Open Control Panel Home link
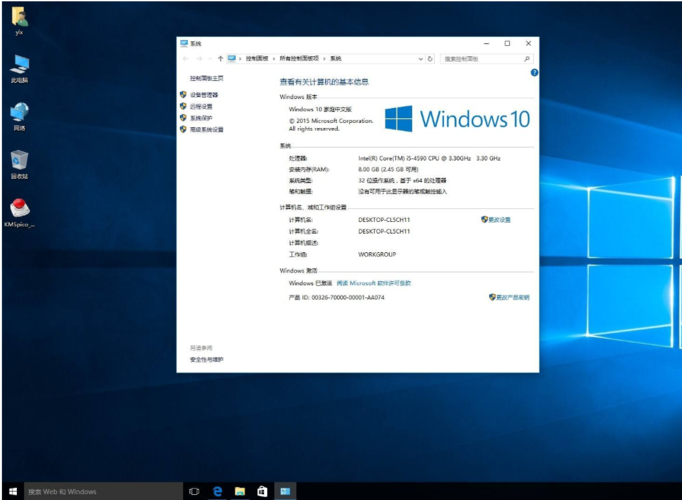The width and height of the screenshot is (682, 500). [207, 78]
